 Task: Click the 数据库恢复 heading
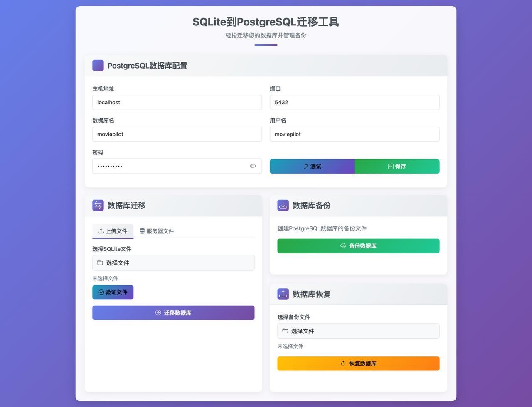pyautogui.click(x=312, y=294)
